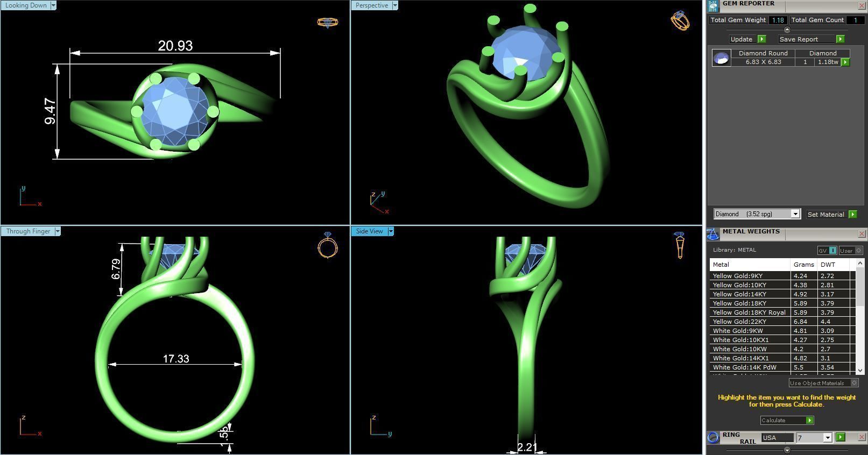This screenshot has width=868, height=455.
Task: Open the Perspective viewport dropdown arrow
Action: pos(394,5)
